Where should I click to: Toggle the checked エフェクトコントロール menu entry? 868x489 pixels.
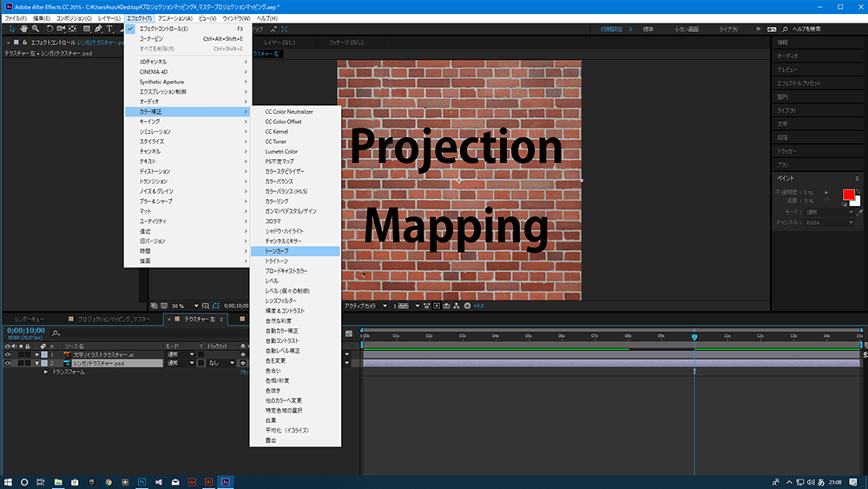coord(163,29)
